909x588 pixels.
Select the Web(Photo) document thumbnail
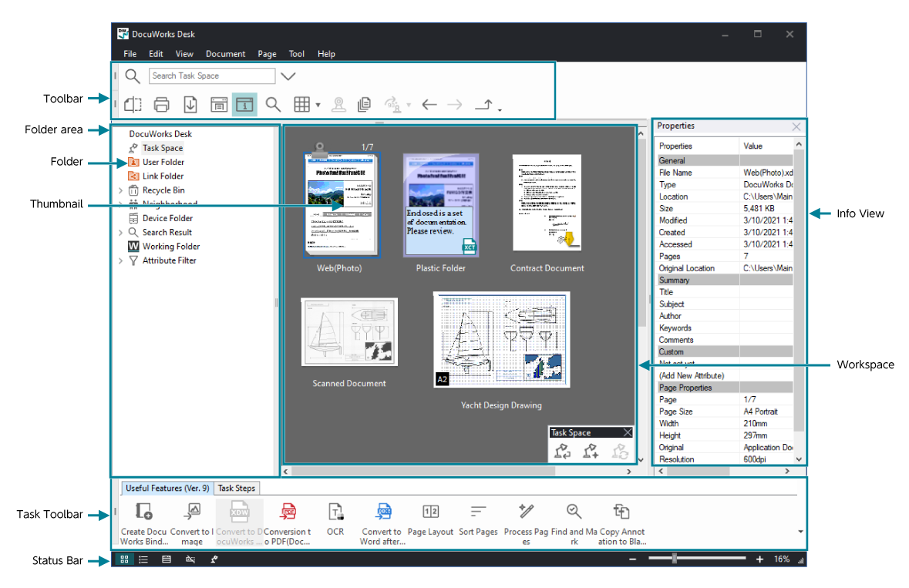click(342, 204)
